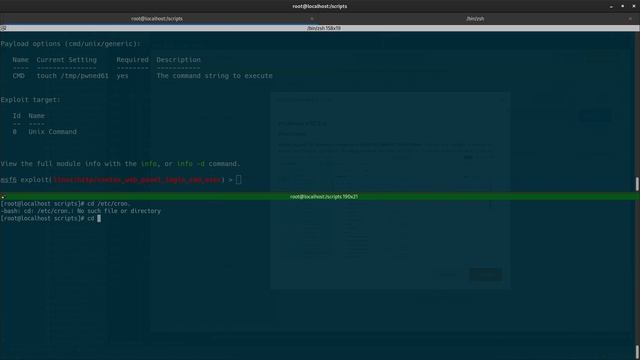
Task: Click the 'Required' column header
Action: 132,60
